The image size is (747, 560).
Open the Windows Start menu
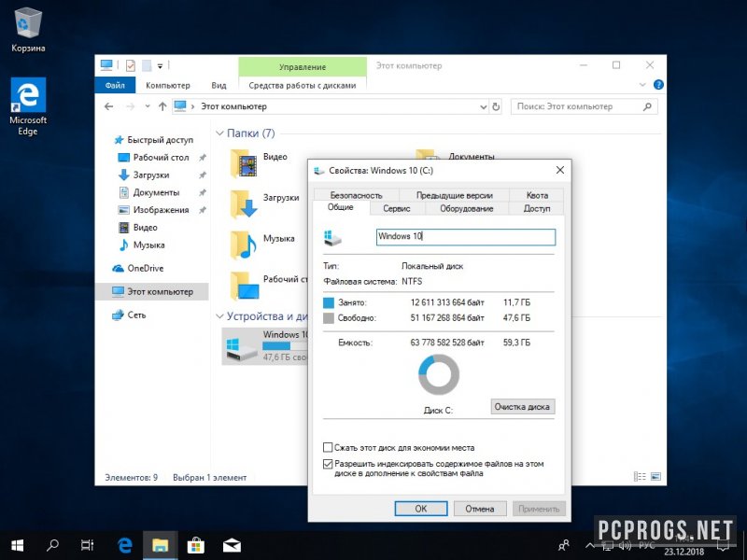point(18,545)
